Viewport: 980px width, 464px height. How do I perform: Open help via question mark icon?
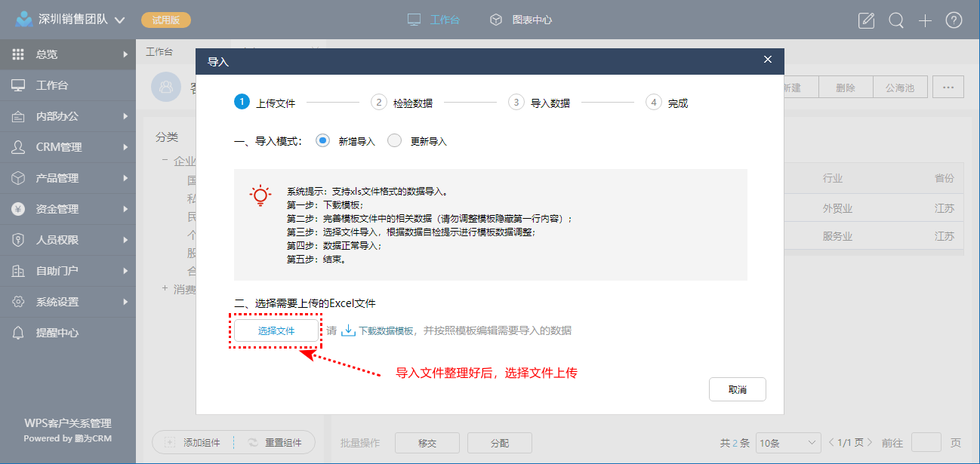(x=954, y=20)
